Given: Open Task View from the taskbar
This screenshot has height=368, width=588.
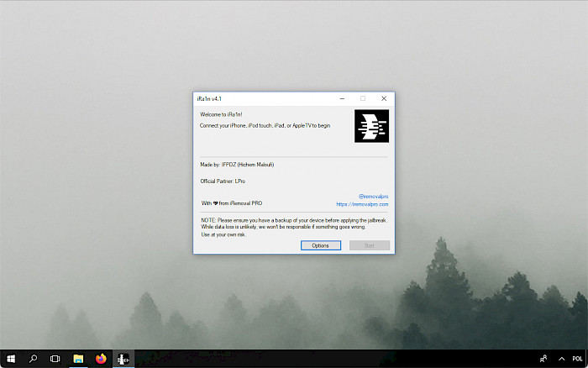Looking at the screenshot, I should point(55,359).
